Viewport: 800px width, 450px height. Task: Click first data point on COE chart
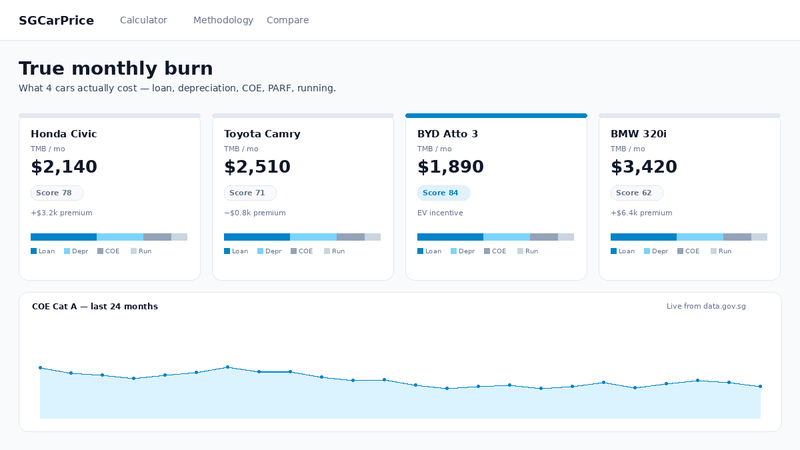pos(40,367)
